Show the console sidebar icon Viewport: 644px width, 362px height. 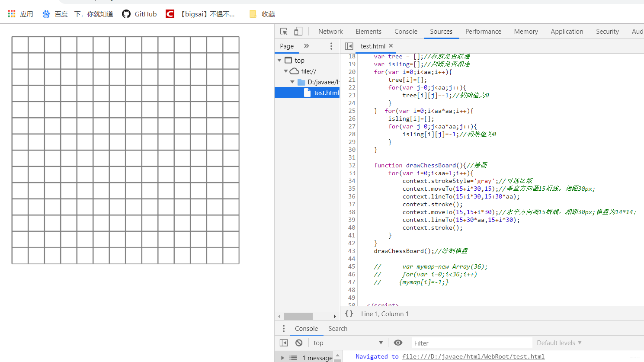click(284, 343)
